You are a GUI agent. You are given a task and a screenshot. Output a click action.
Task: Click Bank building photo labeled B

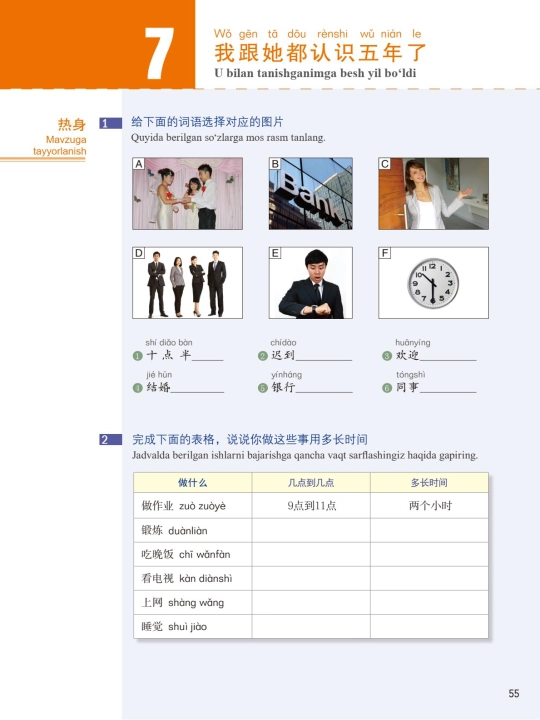click(x=311, y=193)
